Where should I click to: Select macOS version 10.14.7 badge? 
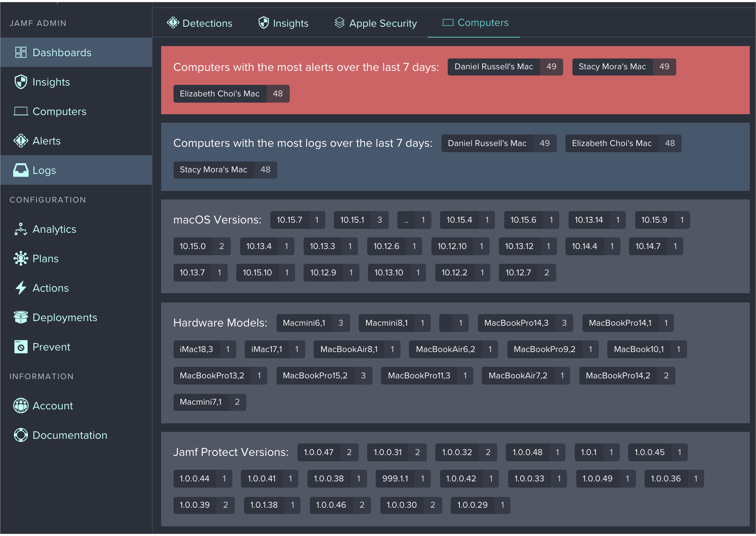coord(656,246)
